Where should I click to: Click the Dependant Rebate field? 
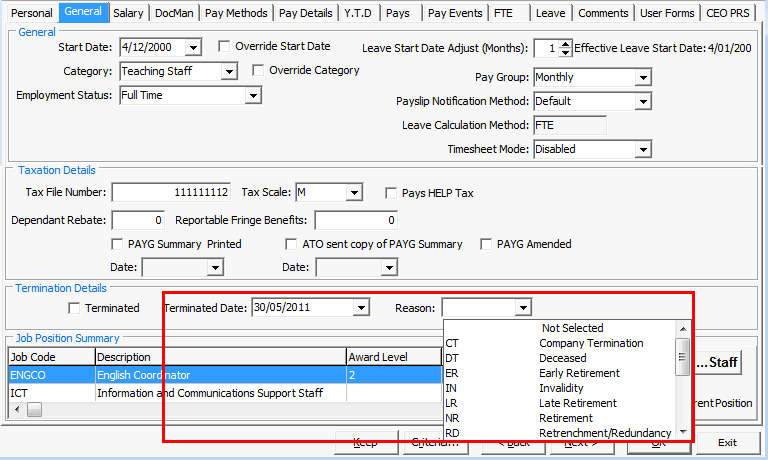[138, 220]
